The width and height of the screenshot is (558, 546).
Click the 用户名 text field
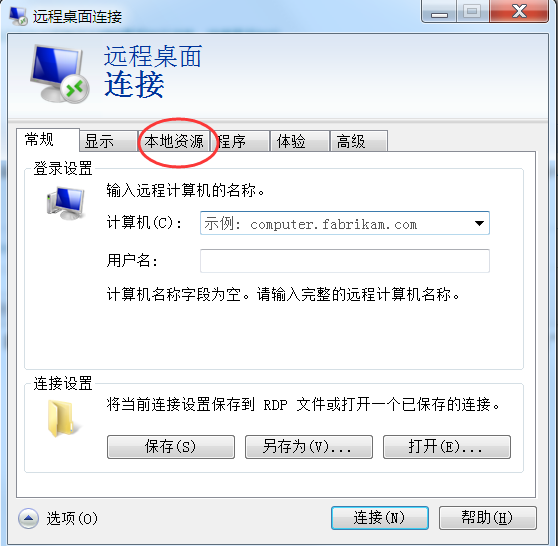(x=345, y=261)
